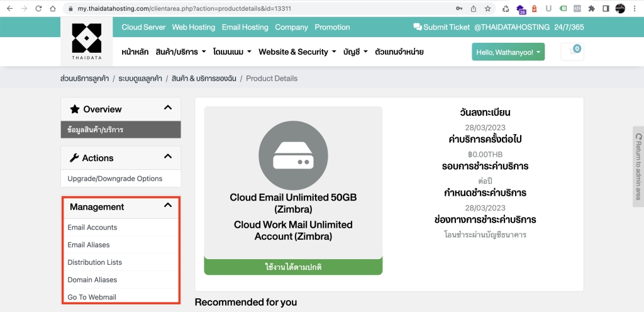Collapse the Actions panel
The image size is (644, 312).
click(167, 157)
